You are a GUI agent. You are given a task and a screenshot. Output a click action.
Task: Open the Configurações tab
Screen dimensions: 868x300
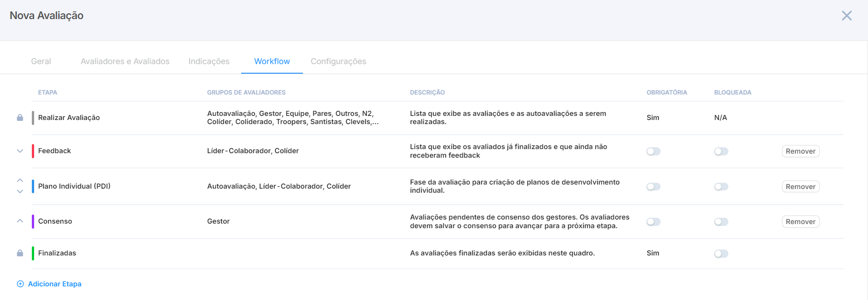tap(338, 61)
